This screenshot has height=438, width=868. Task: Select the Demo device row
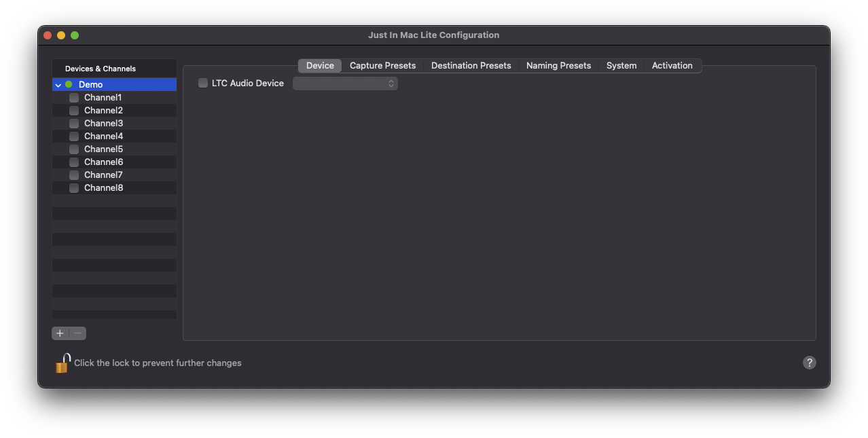pos(114,85)
